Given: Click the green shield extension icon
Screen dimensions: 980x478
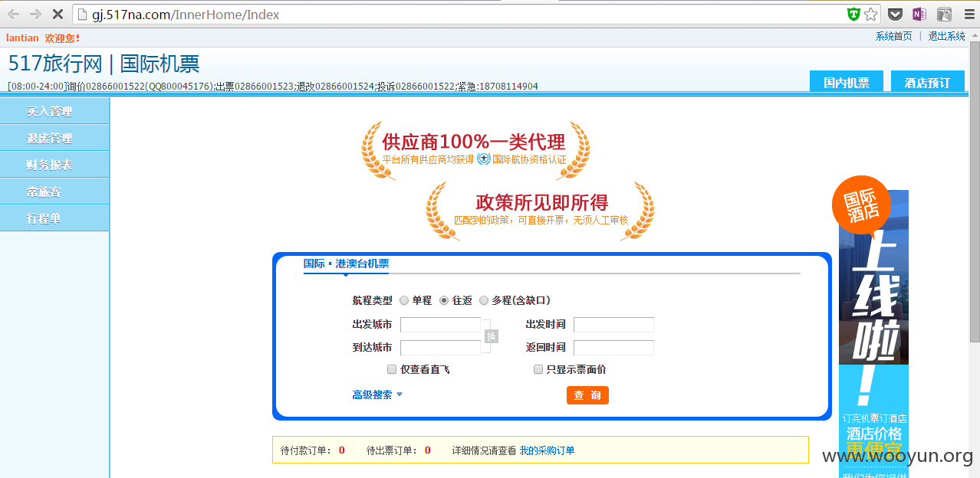Looking at the screenshot, I should [853, 15].
